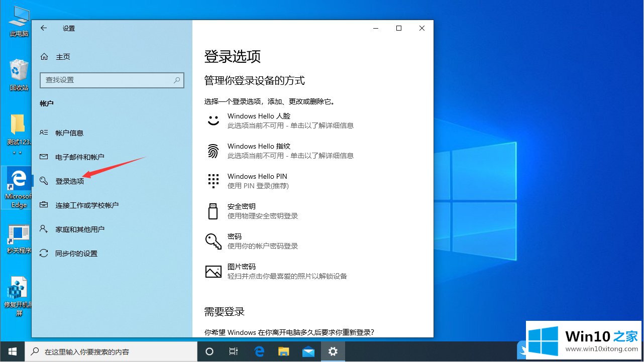Click the 密码 key icon
The image size is (644, 362).
(x=213, y=241)
